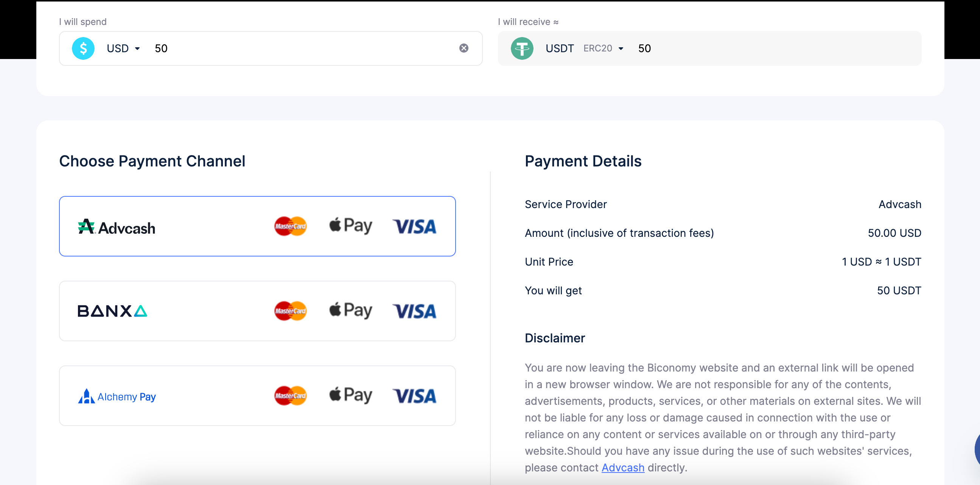Click the Banxa logo
The image size is (980, 485).
point(112,311)
